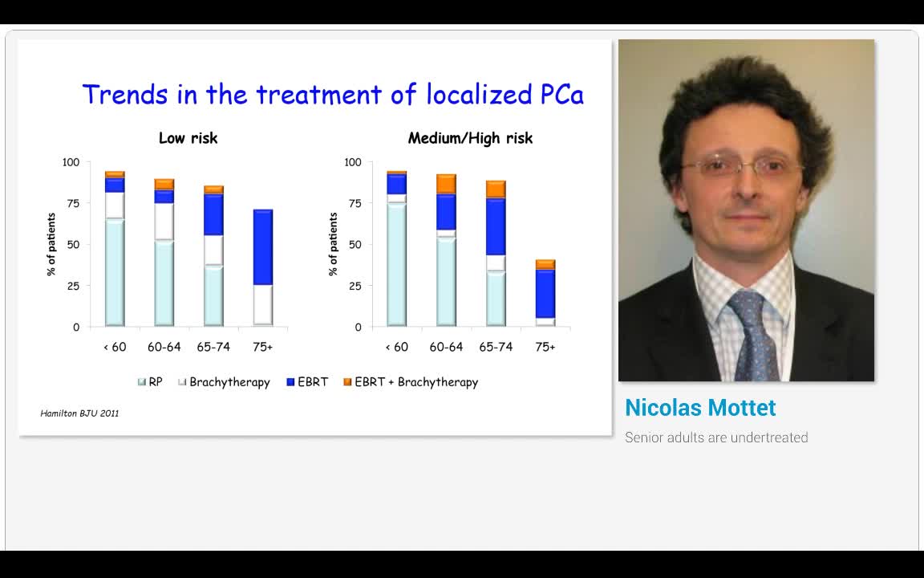Click the Brachytherapy legend swatch
The width and height of the screenshot is (924, 578).
coord(182,382)
